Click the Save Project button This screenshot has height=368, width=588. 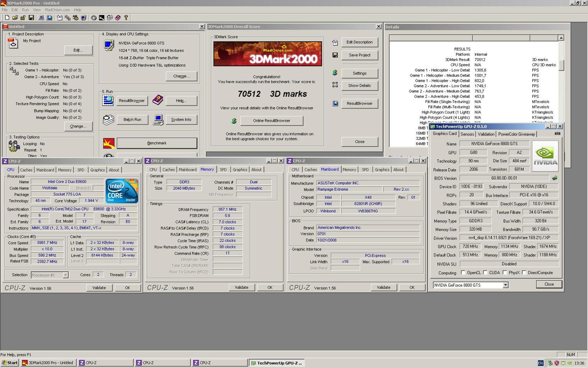click(359, 55)
